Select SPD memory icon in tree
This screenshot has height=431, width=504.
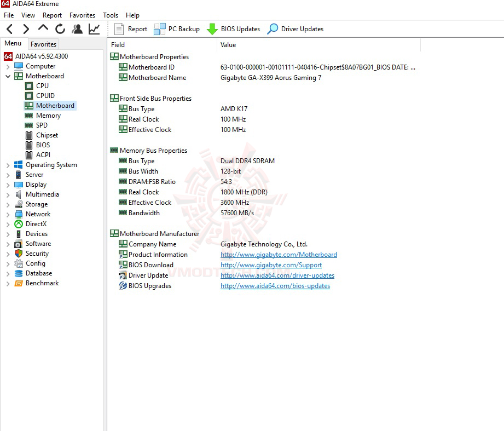point(29,125)
